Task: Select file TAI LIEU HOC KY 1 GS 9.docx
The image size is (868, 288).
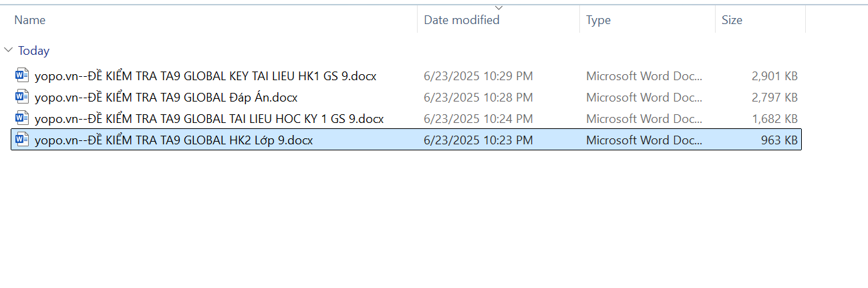Action: (209, 119)
